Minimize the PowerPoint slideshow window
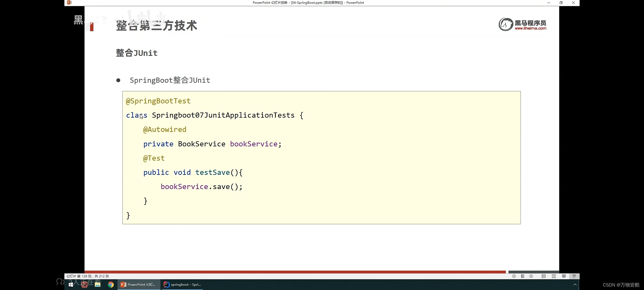The width and height of the screenshot is (644, 290). point(549,3)
